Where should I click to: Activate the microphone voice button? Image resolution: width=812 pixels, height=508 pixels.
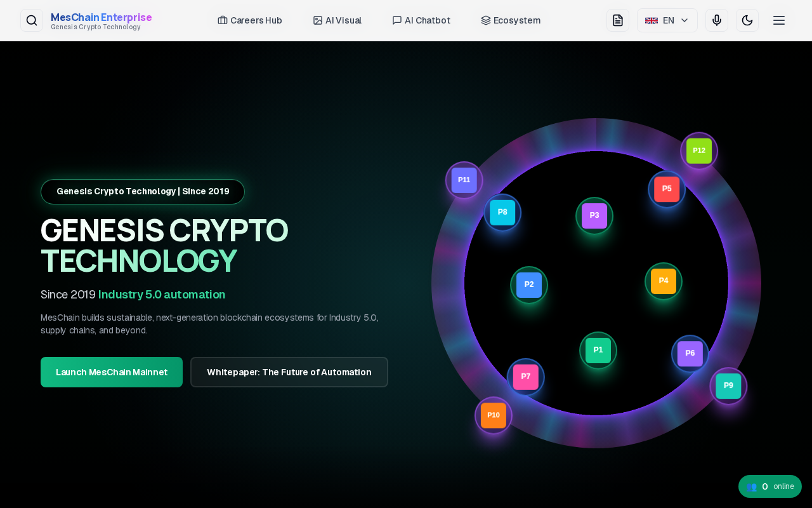[717, 20]
